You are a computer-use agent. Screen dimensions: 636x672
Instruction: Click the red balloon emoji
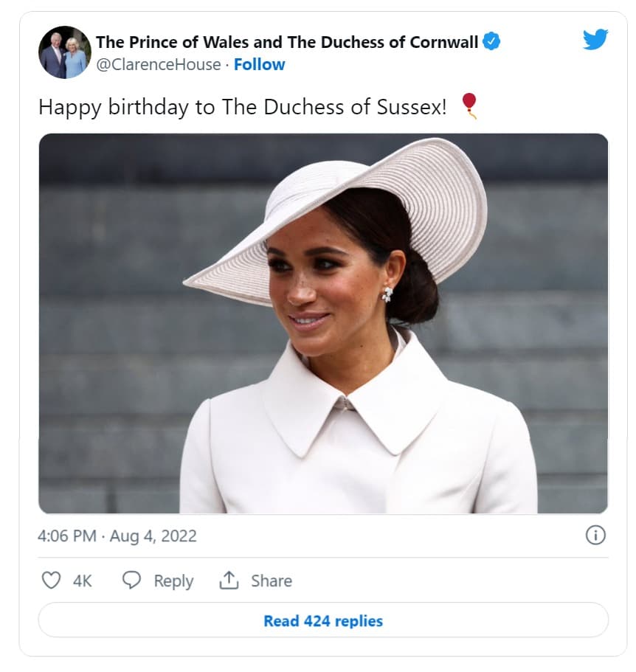pyautogui.click(x=469, y=106)
